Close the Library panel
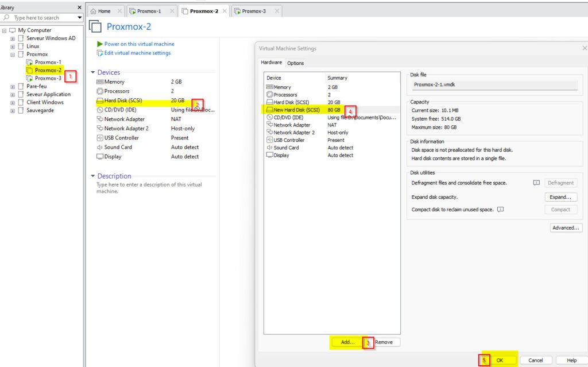 click(x=79, y=7)
